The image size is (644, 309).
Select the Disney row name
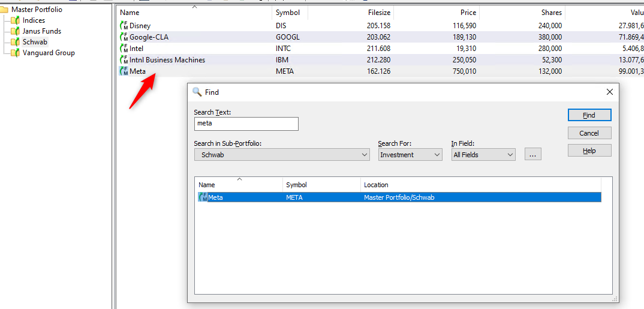140,25
